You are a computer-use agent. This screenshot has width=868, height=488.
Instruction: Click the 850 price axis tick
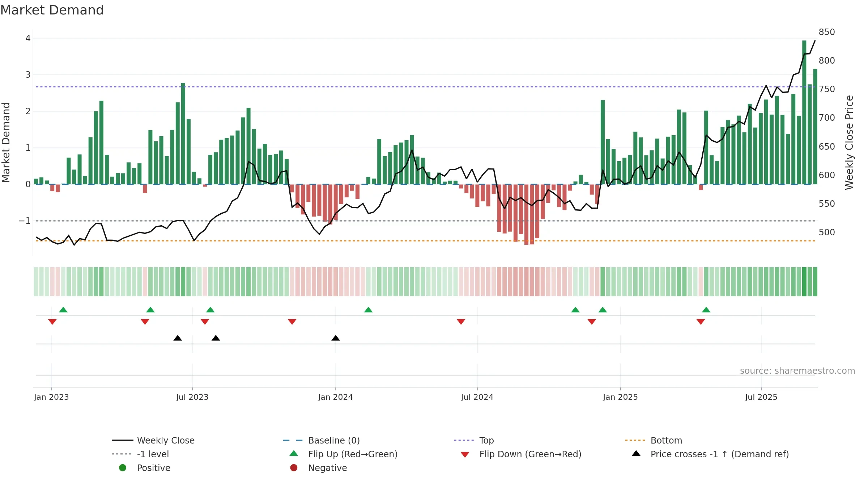tap(827, 32)
